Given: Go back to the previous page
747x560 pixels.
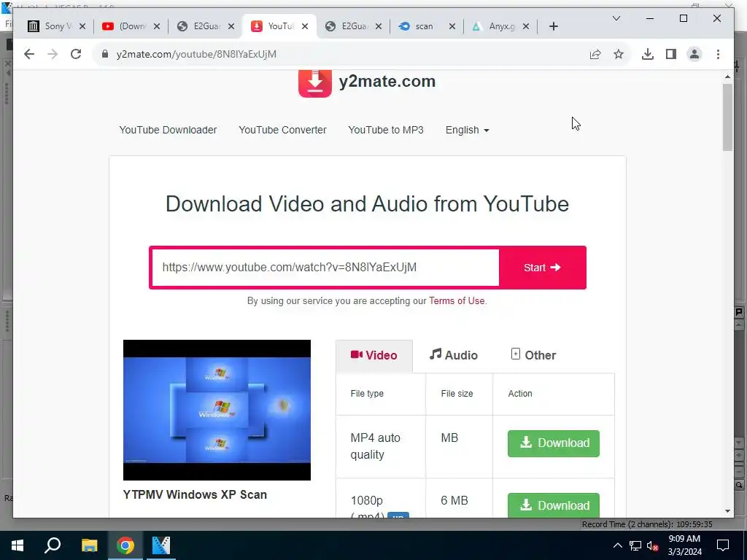Looking at the screenshot, I should [29, 54].
